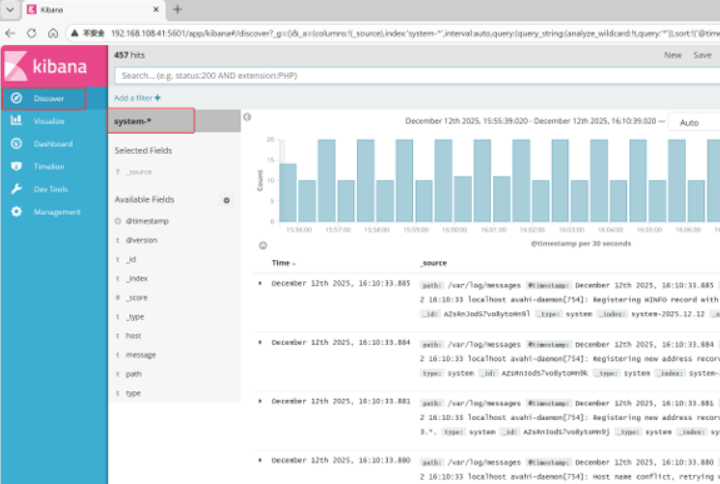720x484 pixels.
Task: Collapse the histogram chart toggle
Action: [263, 246]
